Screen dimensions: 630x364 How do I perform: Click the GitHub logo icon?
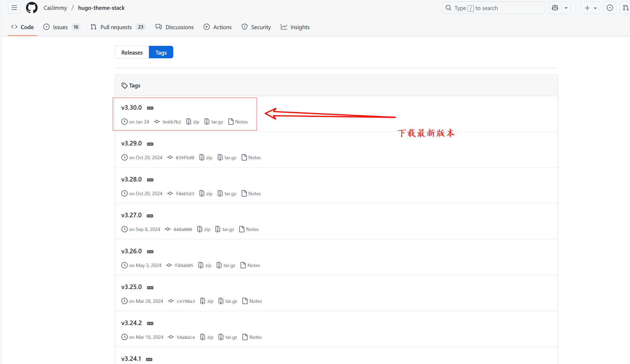pyautogui.click(x=32, y=8)
